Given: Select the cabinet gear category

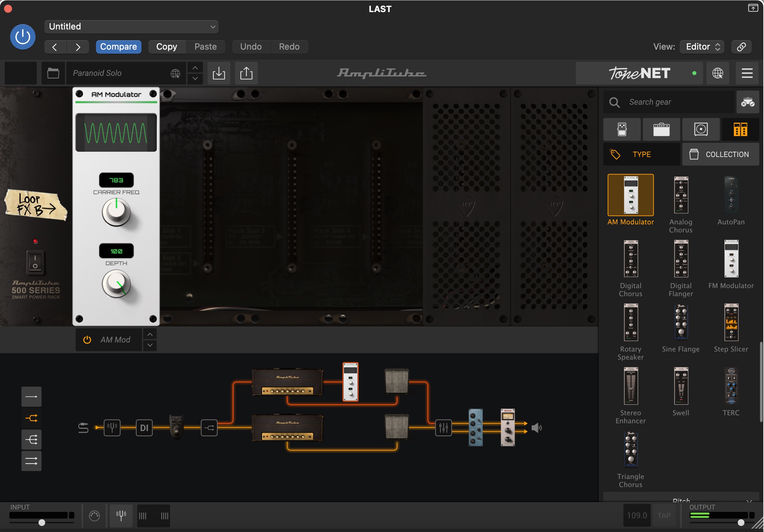Looking at the screenshot, I should point(701,129).
